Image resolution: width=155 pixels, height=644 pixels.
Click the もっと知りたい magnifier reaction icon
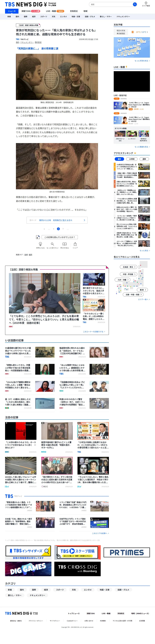[52, 244]
